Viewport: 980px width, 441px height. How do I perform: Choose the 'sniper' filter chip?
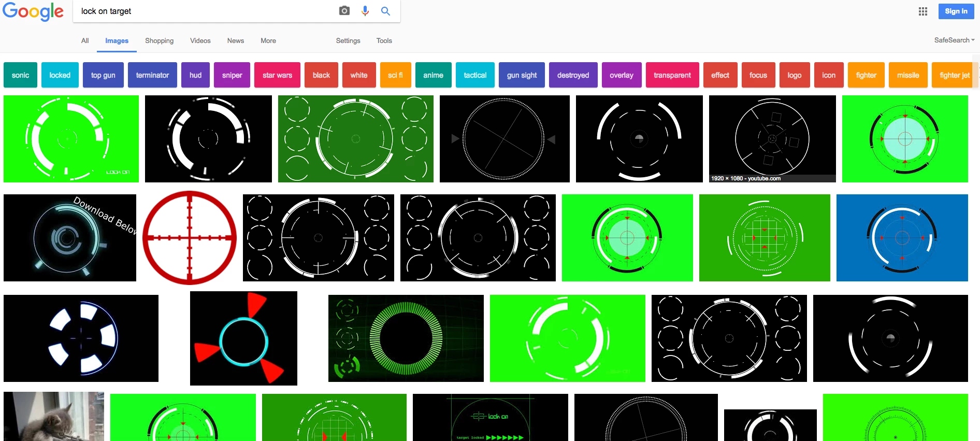click(232, 75)
